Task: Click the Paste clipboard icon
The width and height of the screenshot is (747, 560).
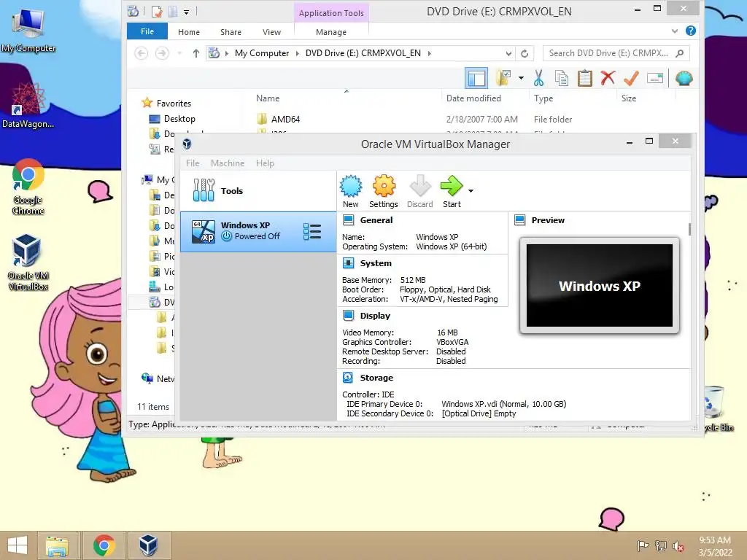Action: [x=584, y=78]
